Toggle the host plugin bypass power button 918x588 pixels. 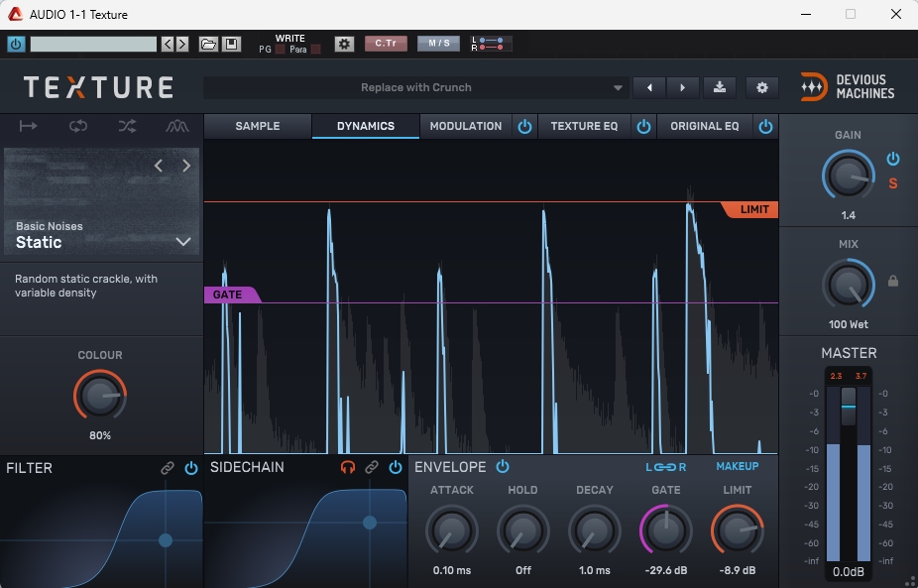pyautogui.click(x=16, y=44)
